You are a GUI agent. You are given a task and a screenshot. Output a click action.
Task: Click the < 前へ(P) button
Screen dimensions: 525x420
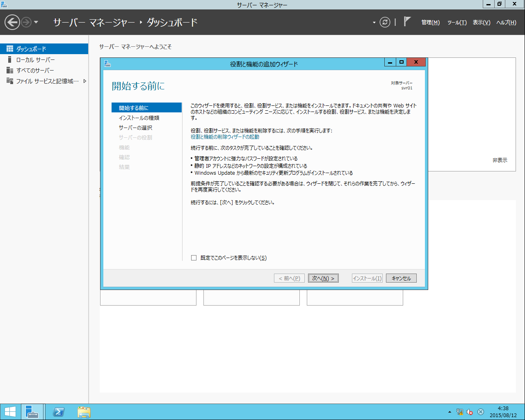coord(290,278)
